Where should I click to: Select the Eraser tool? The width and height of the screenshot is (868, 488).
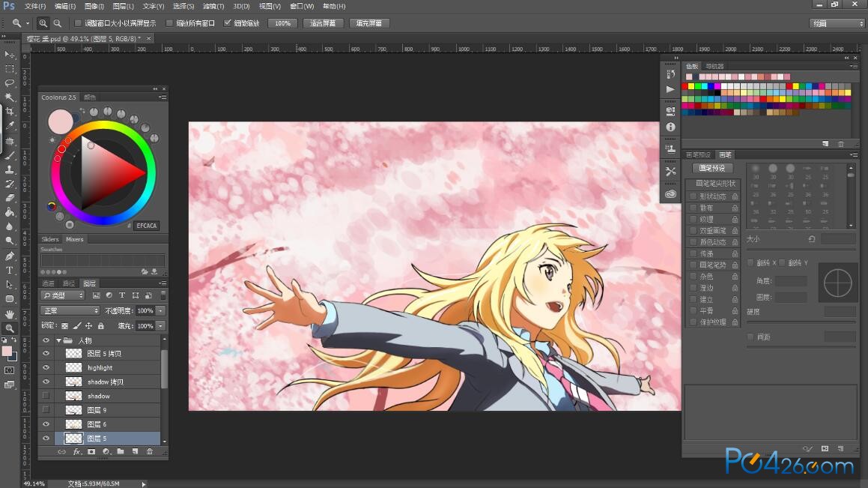pos(10,198)
